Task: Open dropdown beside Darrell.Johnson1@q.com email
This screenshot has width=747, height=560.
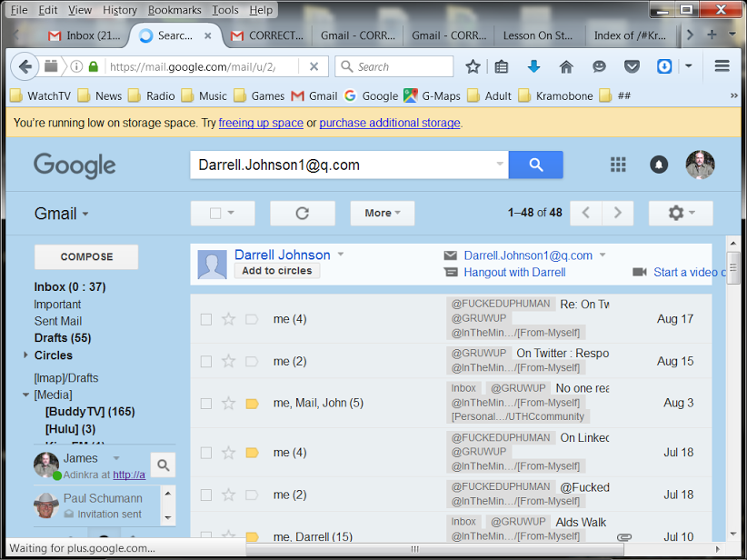Action: coord(603,255)
